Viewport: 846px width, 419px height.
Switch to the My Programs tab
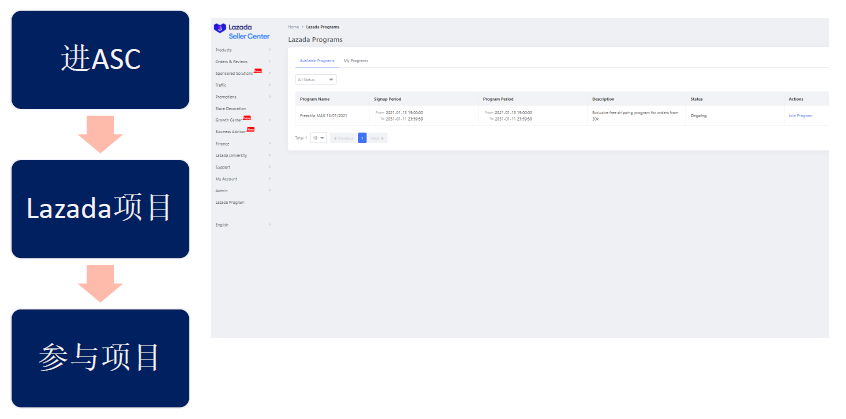click(356, 61)
